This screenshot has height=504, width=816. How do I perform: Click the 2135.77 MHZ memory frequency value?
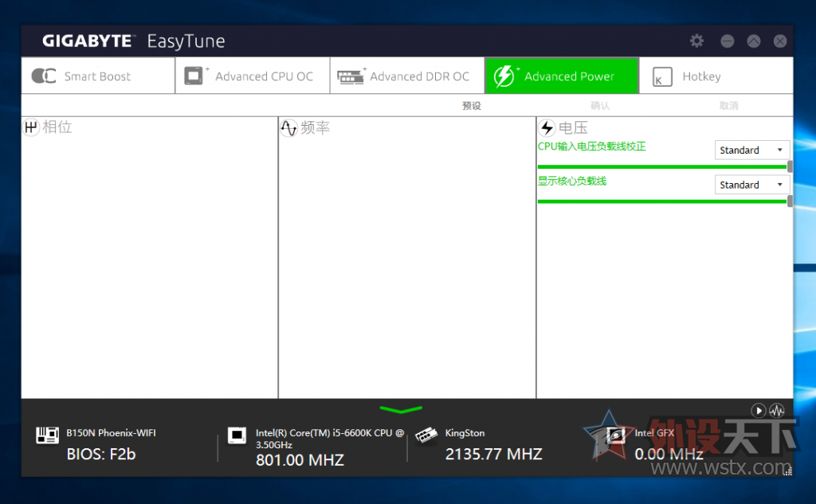(x=493, y=454)
